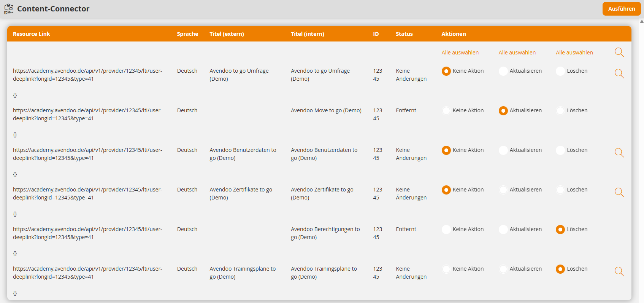Open magnifier details for Avendoo Trainingspläne row
This screenshot has width=644, height=303.
619,271
